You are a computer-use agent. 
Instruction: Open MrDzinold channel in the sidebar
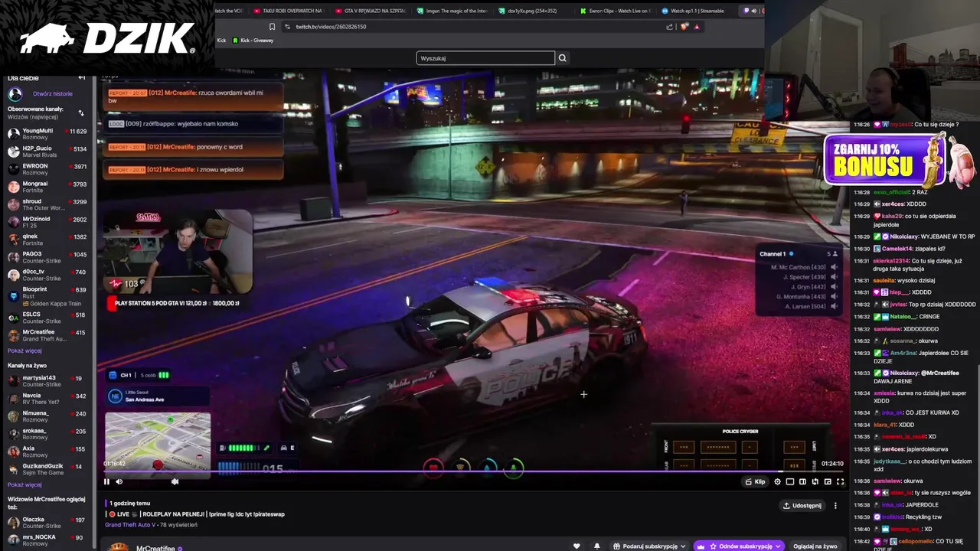[47, 222]
